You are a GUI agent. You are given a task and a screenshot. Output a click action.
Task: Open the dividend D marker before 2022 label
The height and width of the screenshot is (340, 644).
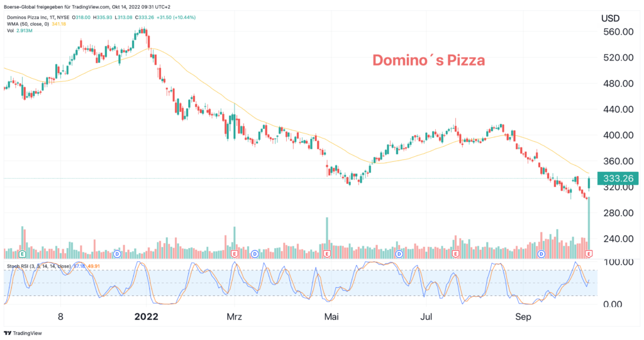(117, 254)
